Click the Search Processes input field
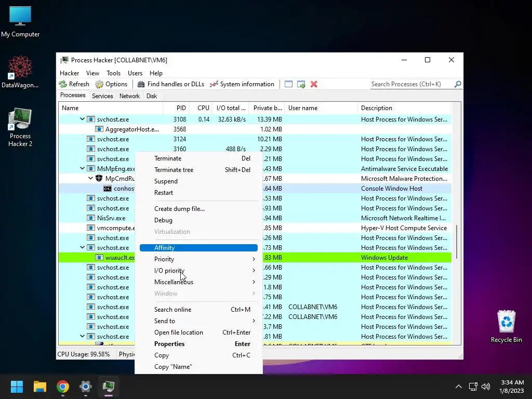Viewport: 532px width, 399px height. 412,84
